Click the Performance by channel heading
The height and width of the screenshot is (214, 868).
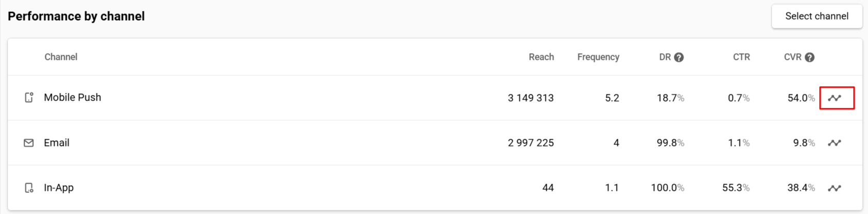pos(76,17)
